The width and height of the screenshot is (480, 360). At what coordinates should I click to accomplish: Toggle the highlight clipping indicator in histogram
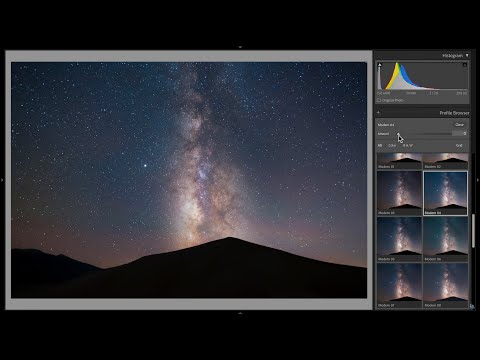tap(465, 65)
